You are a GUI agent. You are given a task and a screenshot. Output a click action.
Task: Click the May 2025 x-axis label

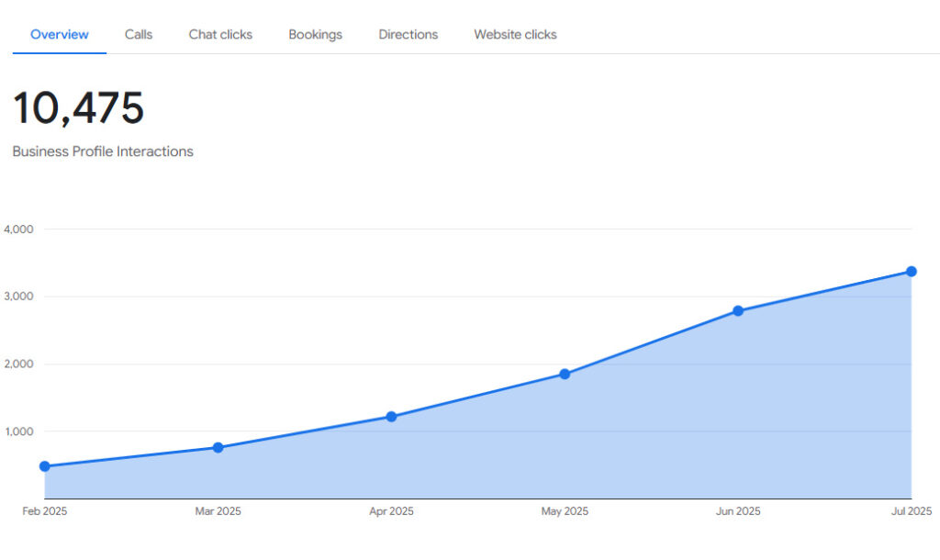pyautogui.click(x=565, y=511)
